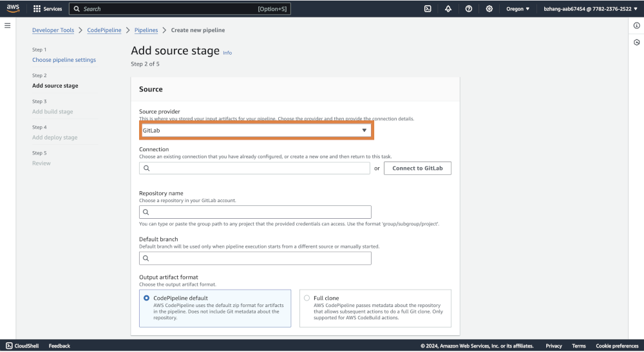This screenshot has height=352, width=644.
Task: Launch CloudShell from top bar icon
Action: tap(428, 8)
